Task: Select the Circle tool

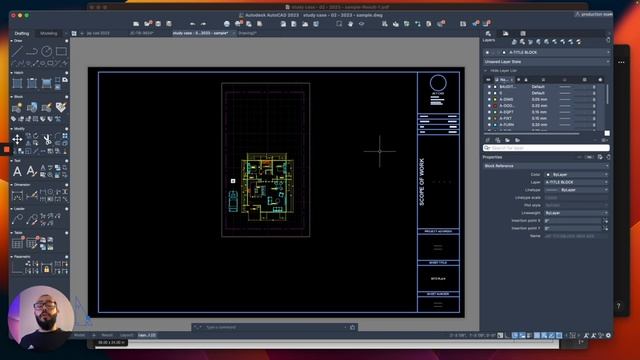Action: tap(47, 51)
